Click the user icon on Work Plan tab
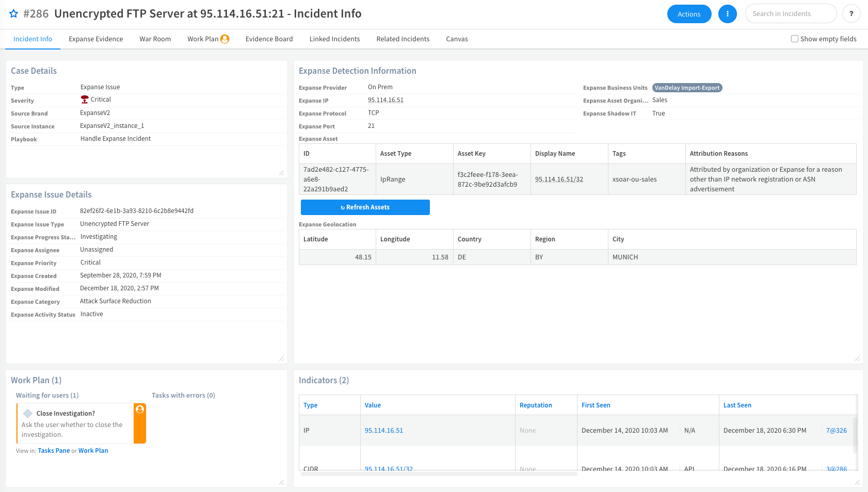868x492 pixels. [x=225, y=39]
